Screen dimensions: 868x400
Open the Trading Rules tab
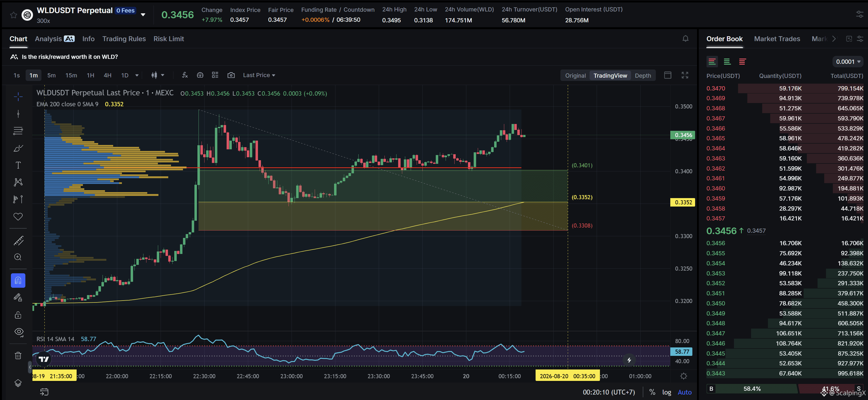124,39
